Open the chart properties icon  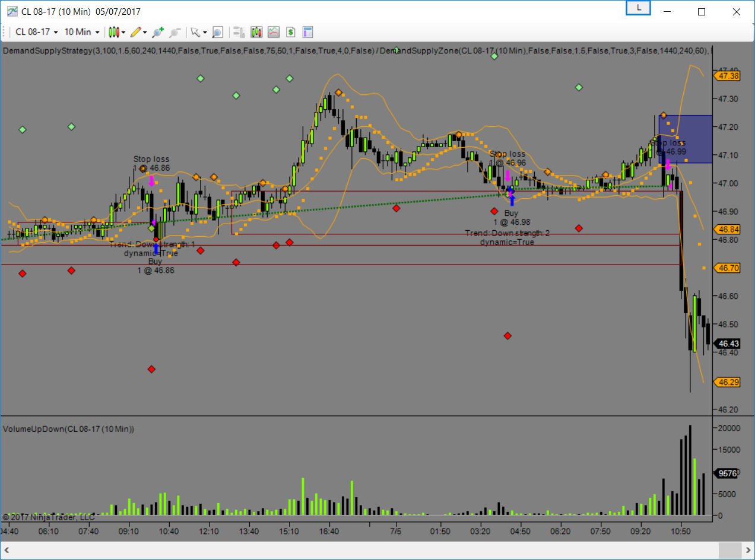pos(307,32)
